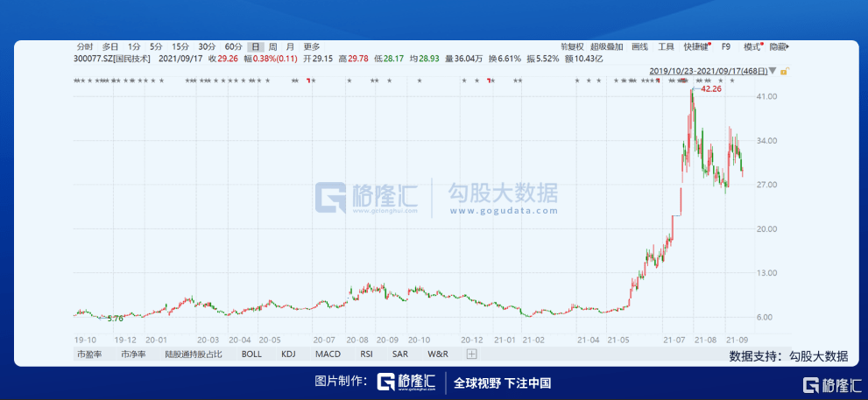Click the date range 2019/10/23-2021/09/17 link
Viewport: 868px width, 400px height.
click(x=708, y=71)
